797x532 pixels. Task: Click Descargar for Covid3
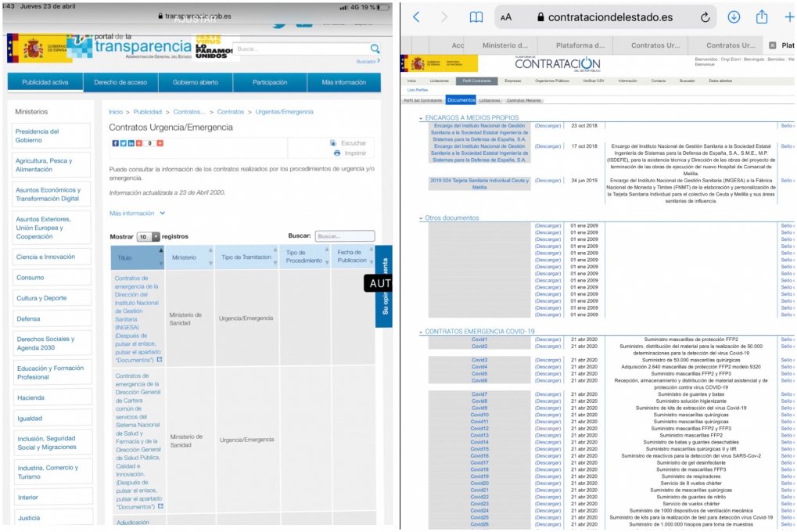coord(547,360)
